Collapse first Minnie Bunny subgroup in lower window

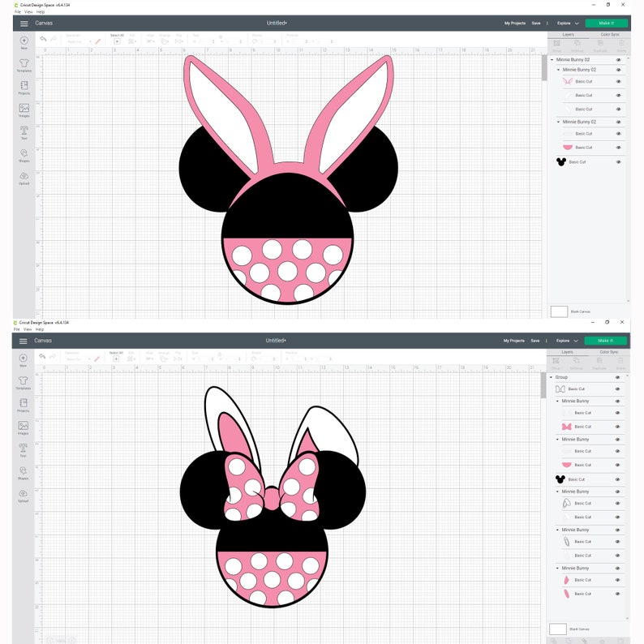[557, 401]
